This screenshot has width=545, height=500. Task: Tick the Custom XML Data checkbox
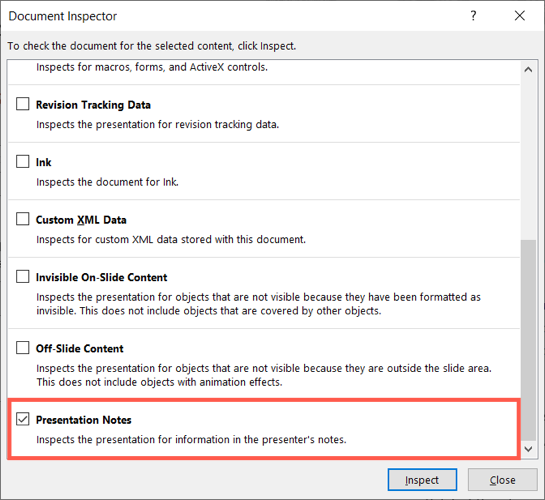(23, 219)
